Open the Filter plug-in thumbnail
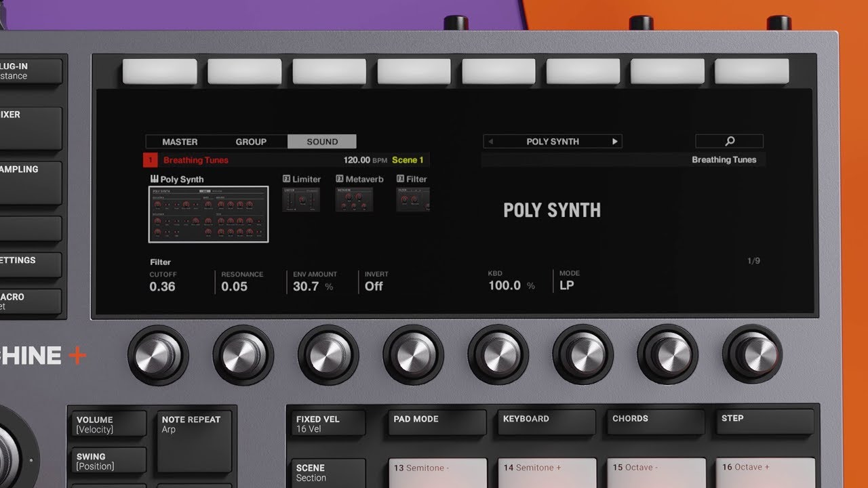 click(x=413, y=199)
